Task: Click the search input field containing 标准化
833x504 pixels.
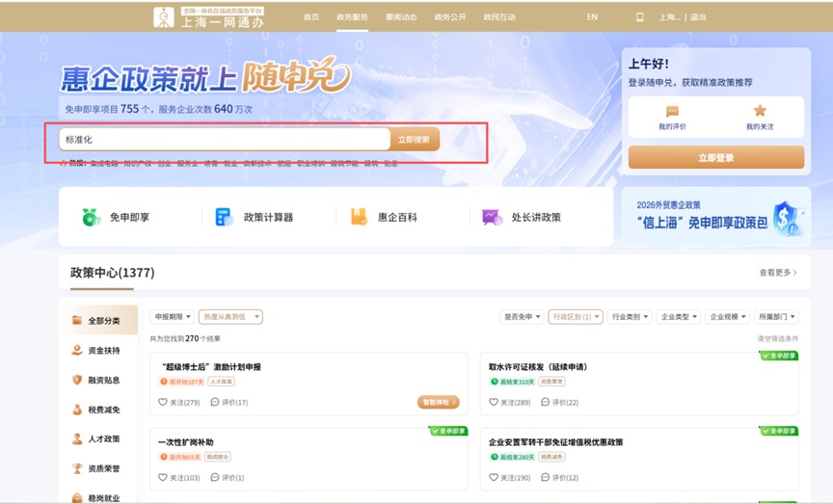Action: click(x=224, y=140)
